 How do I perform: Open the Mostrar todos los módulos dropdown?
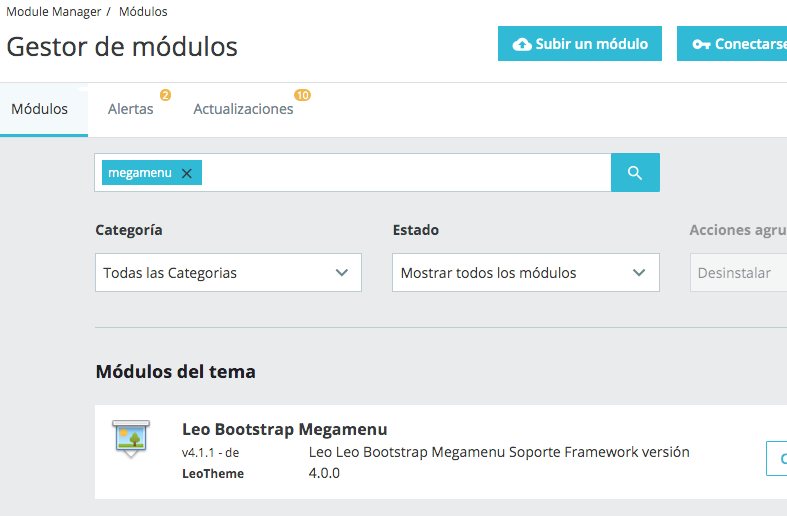526,273
